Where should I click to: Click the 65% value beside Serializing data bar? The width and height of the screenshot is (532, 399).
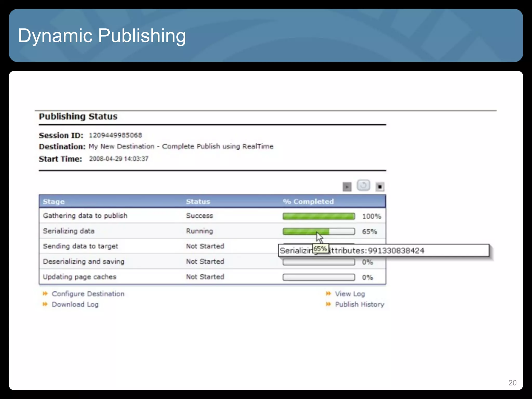click(x=369, y=232)
